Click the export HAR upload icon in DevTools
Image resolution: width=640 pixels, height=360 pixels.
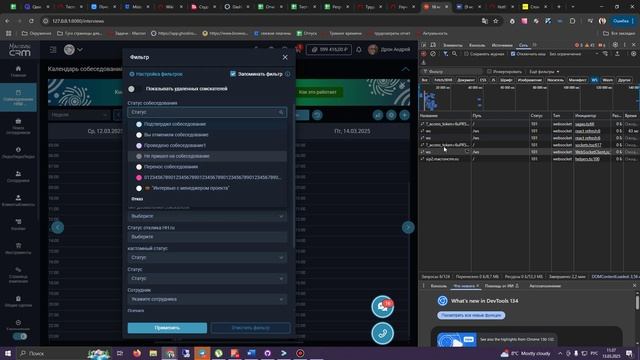617,54
